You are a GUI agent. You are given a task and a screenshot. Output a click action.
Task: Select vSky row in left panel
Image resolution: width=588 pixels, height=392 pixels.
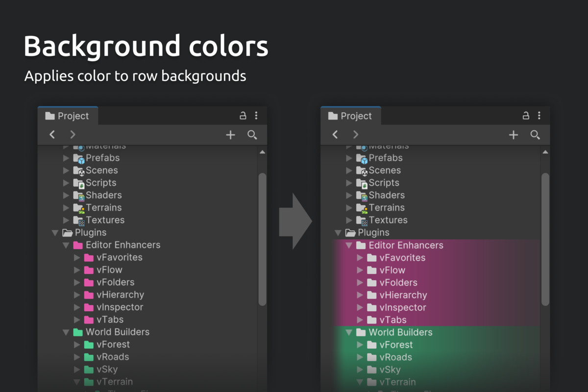pyautogui.click(x=148, y=369)
